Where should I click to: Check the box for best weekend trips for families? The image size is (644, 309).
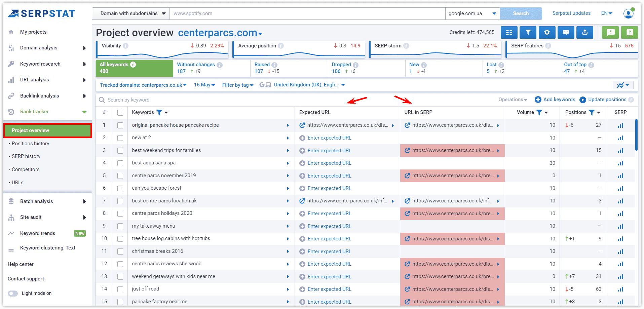click(x=120, y=151)
